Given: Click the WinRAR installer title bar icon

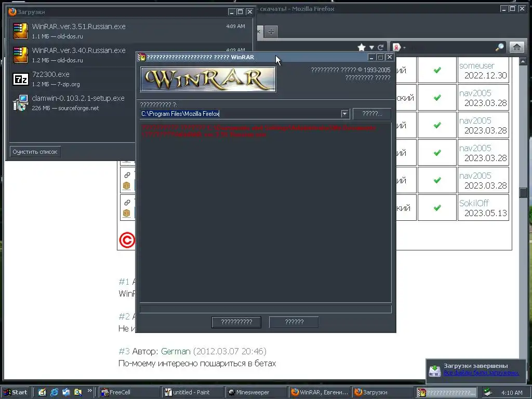Looking at the screenshot, I should [142, 57].
